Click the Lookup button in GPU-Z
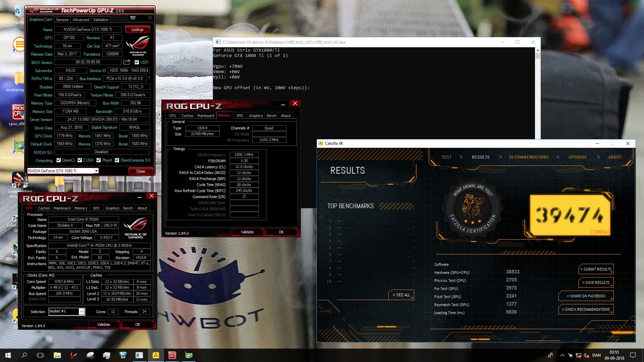644x362 pixels. click(137, 29)
